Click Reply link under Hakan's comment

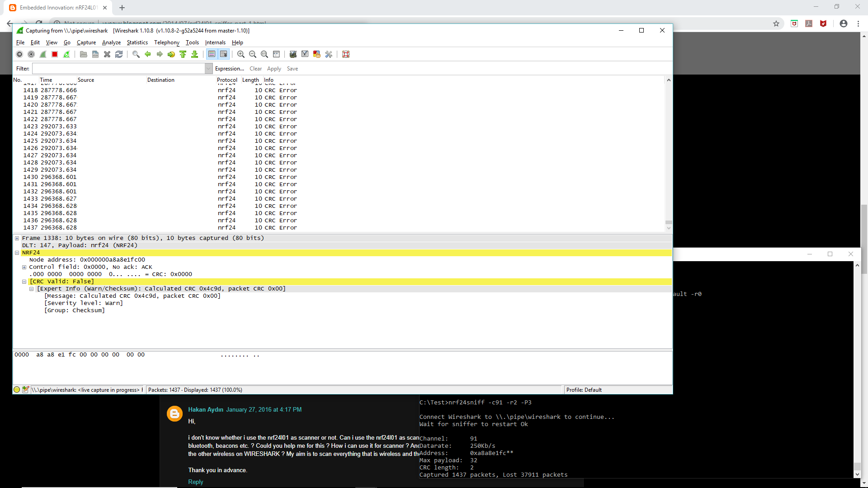(x=195, y=482)
